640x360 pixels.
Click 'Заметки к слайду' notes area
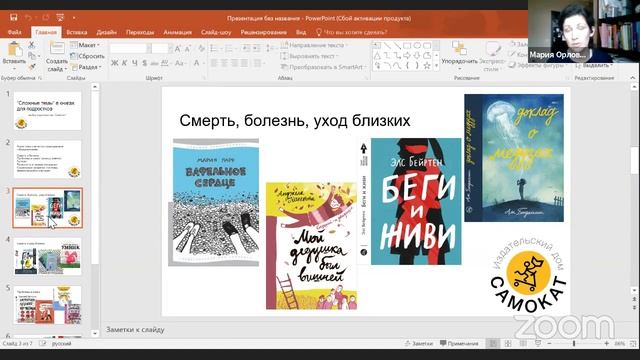135,329
